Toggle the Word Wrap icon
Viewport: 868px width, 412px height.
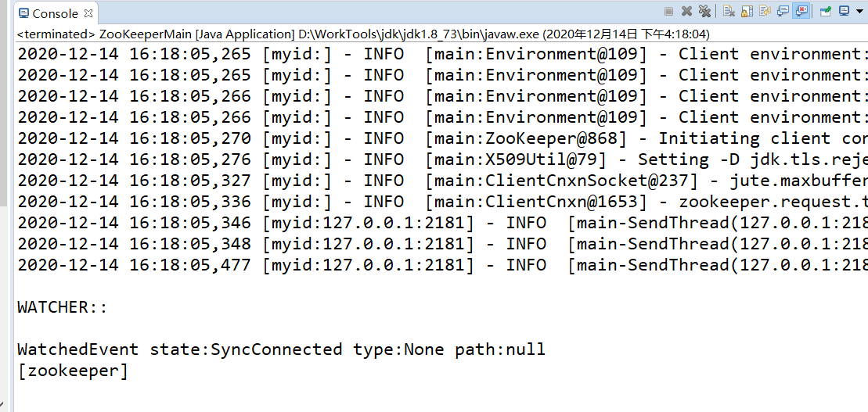(765, 11)
